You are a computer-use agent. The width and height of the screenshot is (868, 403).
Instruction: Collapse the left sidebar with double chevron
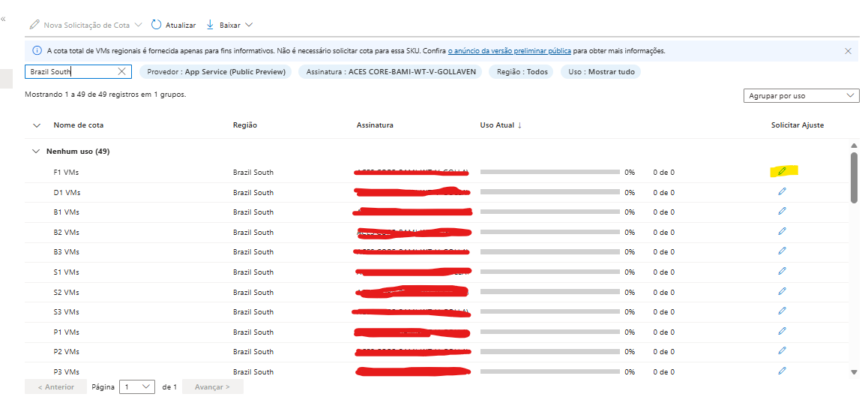(x=3, y=20)
